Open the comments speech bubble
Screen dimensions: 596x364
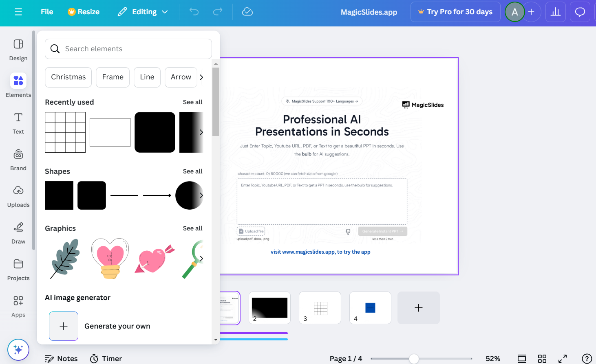580,12
